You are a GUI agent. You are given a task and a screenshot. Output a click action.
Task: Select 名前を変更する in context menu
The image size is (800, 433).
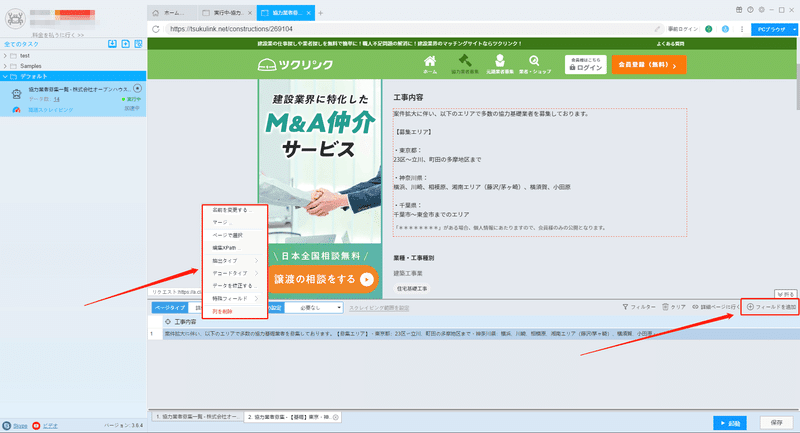pyautogui.click(x=235, y=210)
